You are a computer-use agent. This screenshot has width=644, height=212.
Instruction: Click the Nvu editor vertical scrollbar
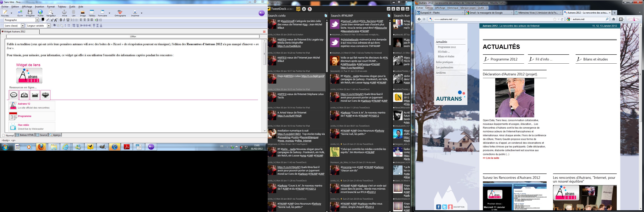[x=265, y=85]
